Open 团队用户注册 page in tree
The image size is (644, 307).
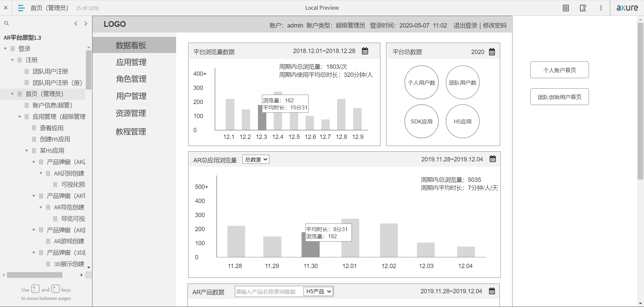point(50,71)
